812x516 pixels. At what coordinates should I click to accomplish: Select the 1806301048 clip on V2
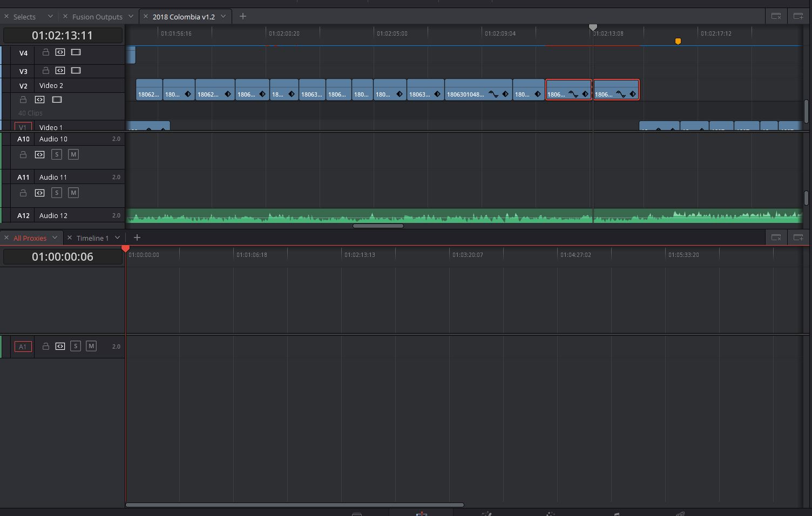pos(478,90)
